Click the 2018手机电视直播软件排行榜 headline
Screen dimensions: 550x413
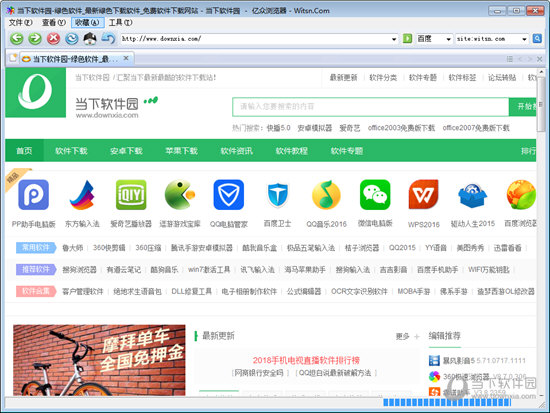coord(306,360)
